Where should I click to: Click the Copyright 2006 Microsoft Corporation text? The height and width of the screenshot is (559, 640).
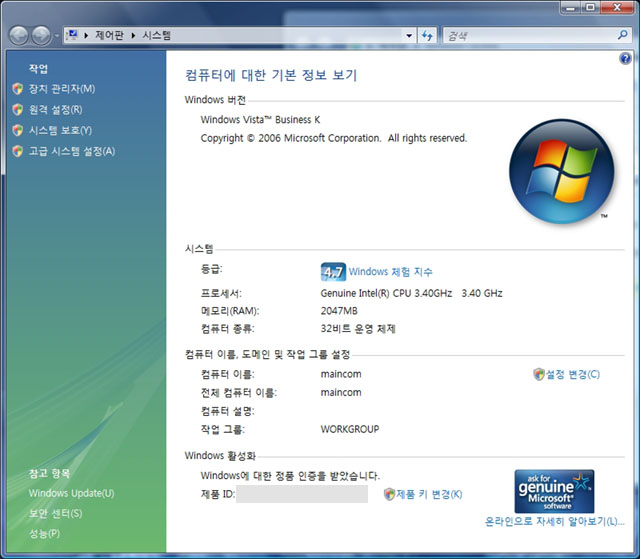point(333,138)
